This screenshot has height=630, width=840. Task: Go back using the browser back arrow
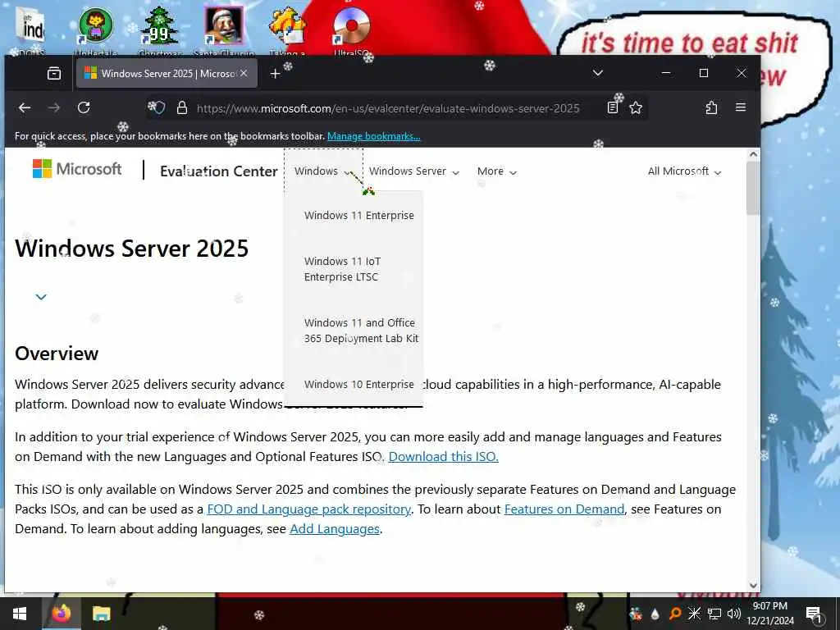point(24,107)
